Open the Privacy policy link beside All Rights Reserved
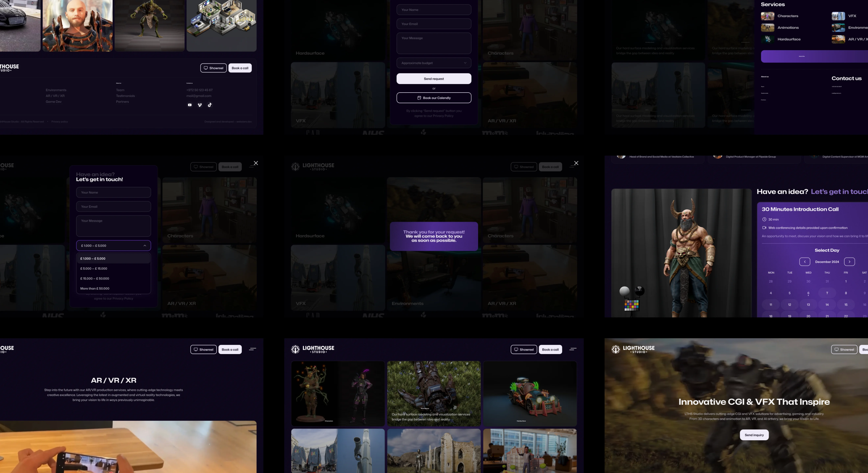The width and height of the screenshot is (868, 473). click(x=60, y=122)
